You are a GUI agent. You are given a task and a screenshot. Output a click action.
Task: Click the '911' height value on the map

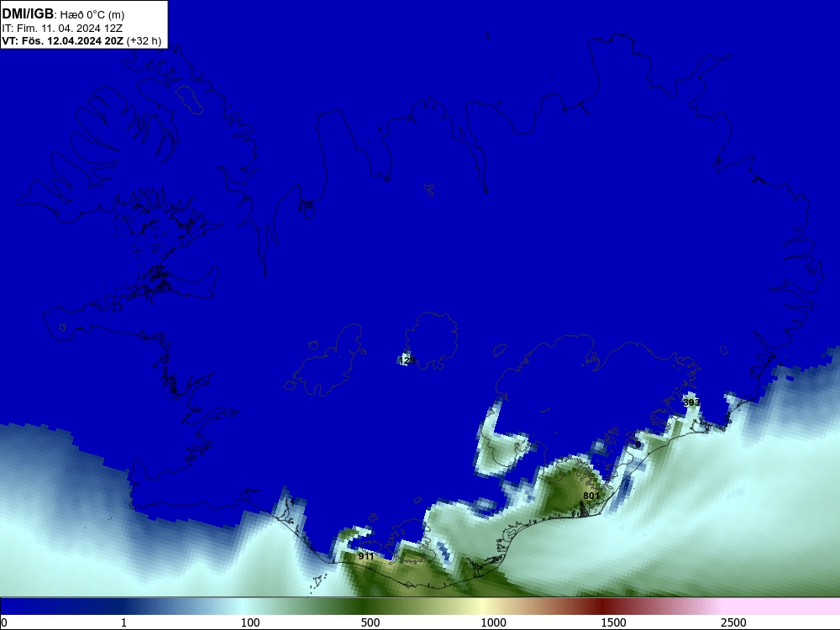[366, 556]
